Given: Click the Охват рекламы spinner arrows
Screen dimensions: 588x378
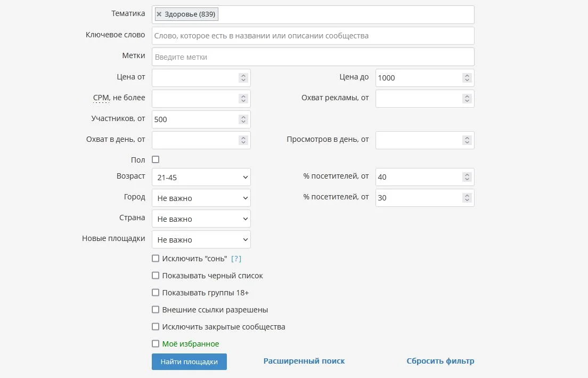Looking at the screenshot, I should click(467, 99).
